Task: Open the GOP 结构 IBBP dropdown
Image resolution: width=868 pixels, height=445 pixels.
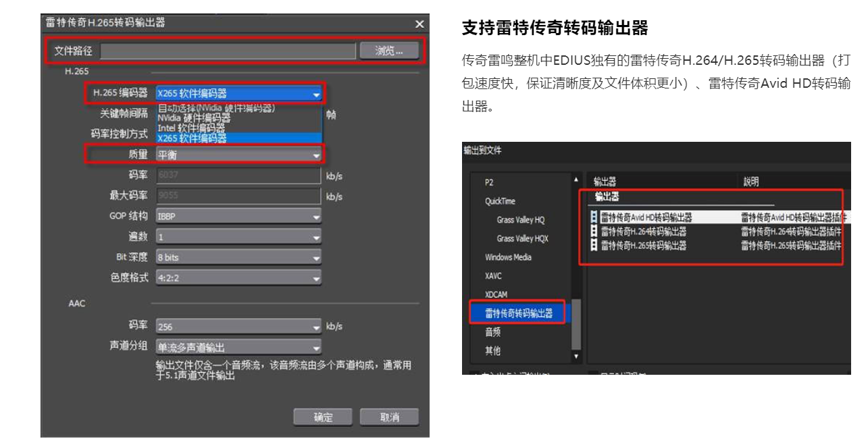Action: pyautogui.click(x=238, y=217)
